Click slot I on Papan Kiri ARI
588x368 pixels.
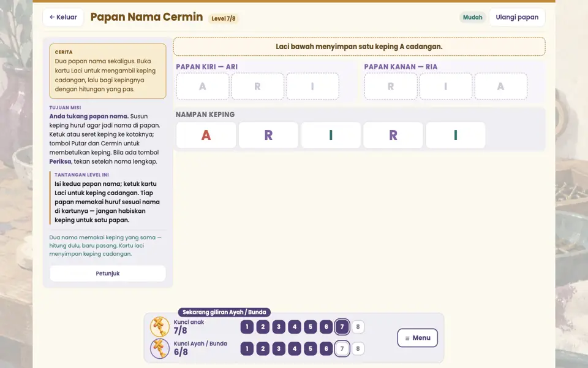coord(313,86)
